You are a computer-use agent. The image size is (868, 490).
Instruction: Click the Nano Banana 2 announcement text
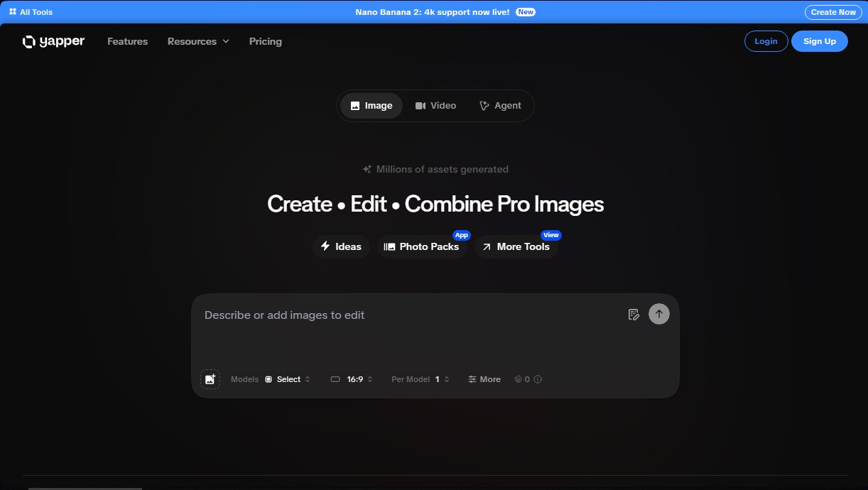pyautogui.click(x=433, y=12)
